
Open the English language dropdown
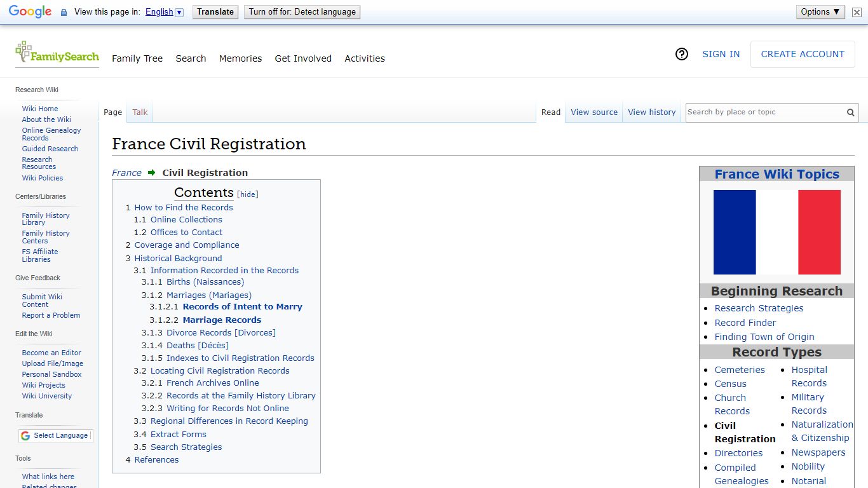(164, 12)
